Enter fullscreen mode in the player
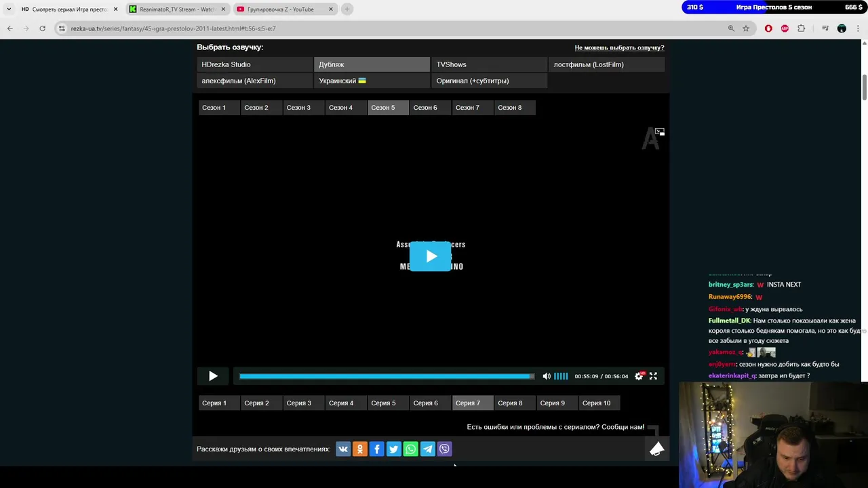Screen dimensions: 868x488 click(653, 376)
